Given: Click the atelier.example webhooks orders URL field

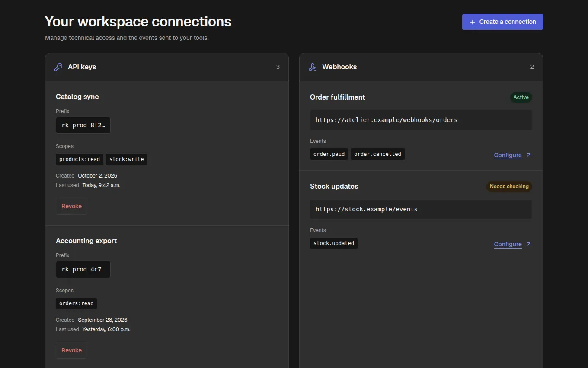Looking at the screenshot, I should pyautogui.click(x=421, y=120).
